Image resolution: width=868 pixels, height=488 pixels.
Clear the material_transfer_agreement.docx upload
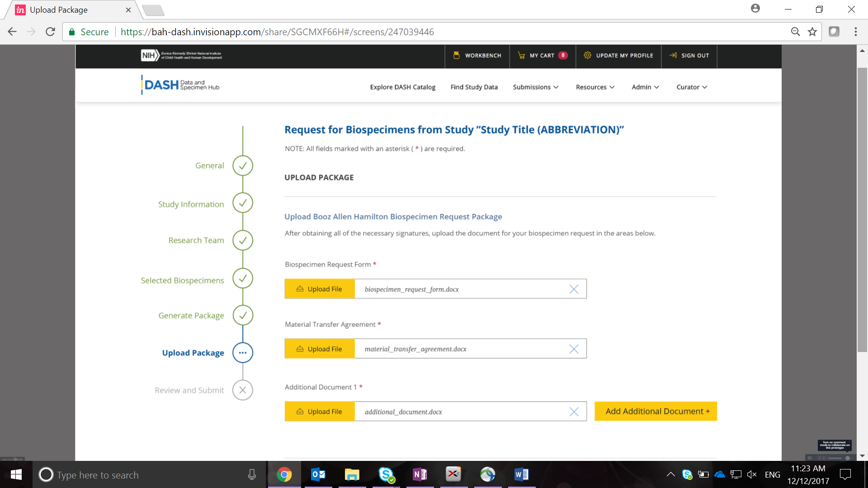[x=574, y=349]
